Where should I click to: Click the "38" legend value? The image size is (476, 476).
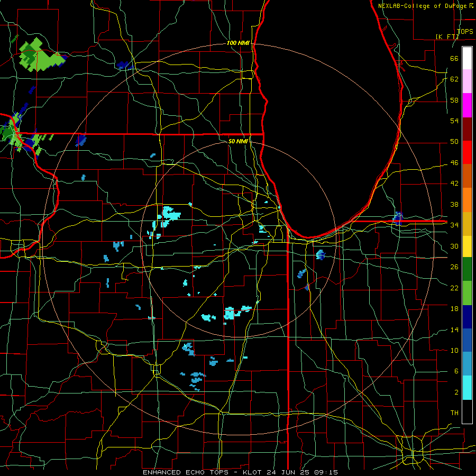coord(454,204)
